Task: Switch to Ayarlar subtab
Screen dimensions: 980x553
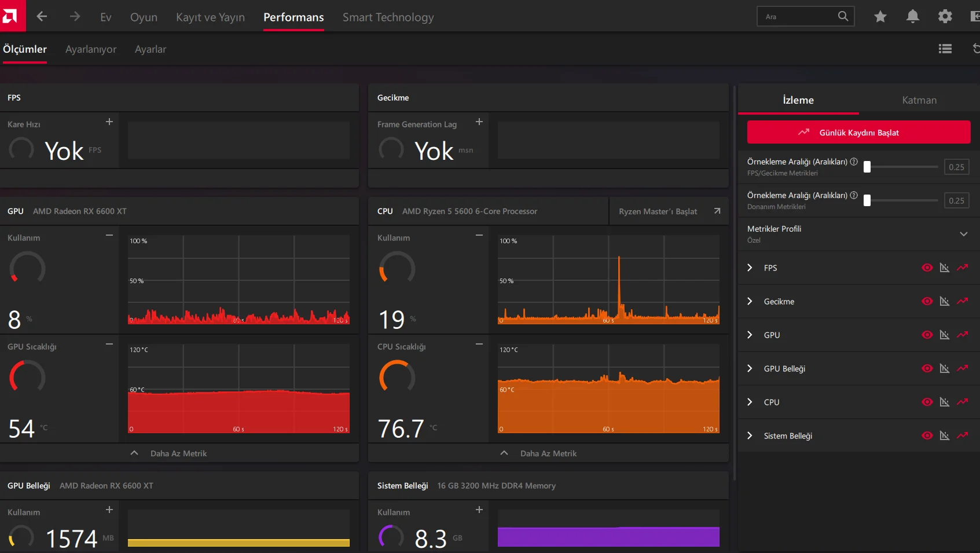Action: point(151,49)
